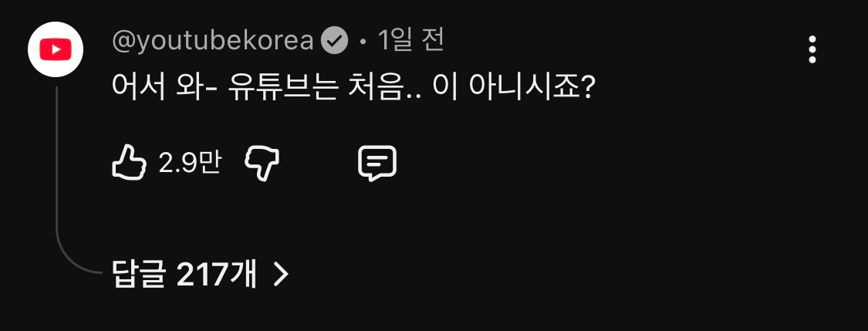Click the dot separator before 1일 전
The height and width of the screenshot is (331, 868).
[363, 42]
